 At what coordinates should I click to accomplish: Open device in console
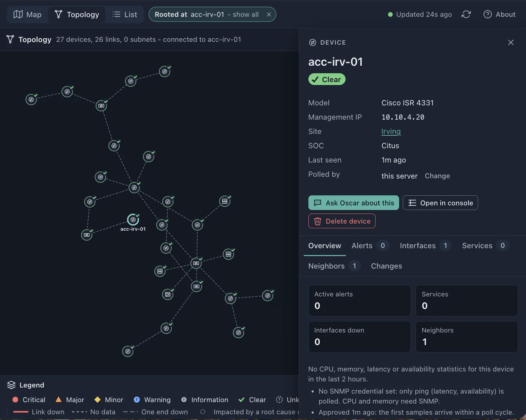440,203
